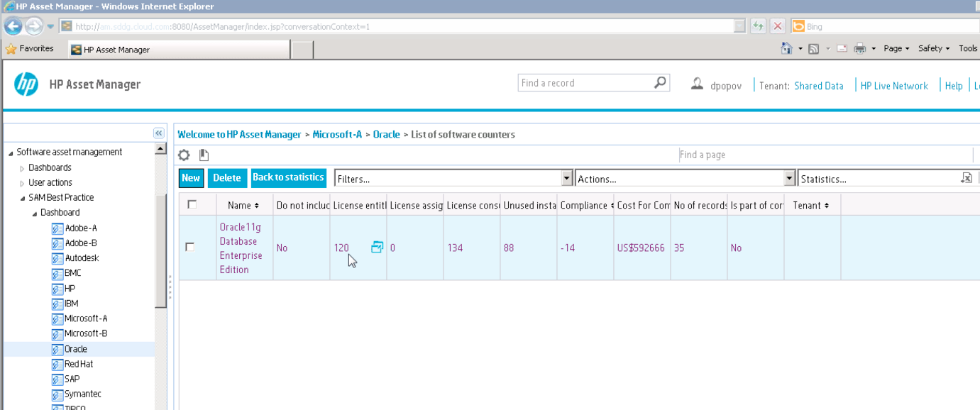Image resolution: width=980 pixels, height=410 pixels.
Task: Click the Print icon in IE toolbar
Action: click(860, 49)
